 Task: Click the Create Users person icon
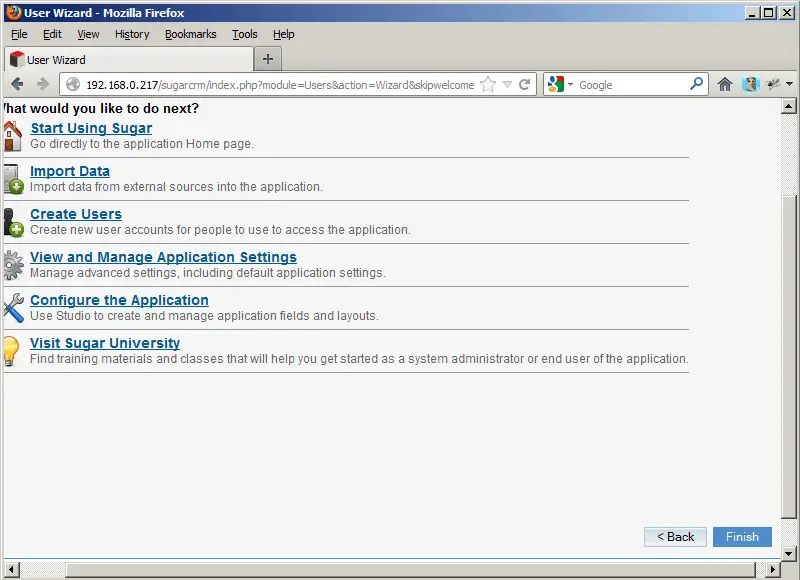[13, 222]
